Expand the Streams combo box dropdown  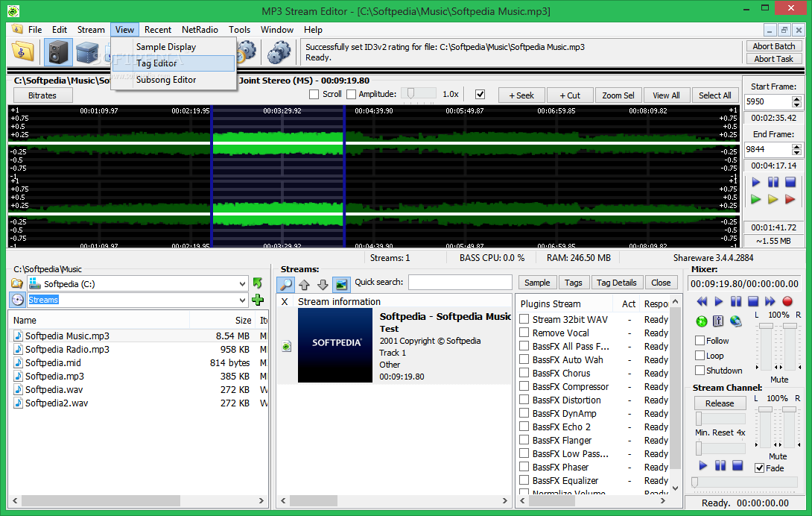pos(242,300)
